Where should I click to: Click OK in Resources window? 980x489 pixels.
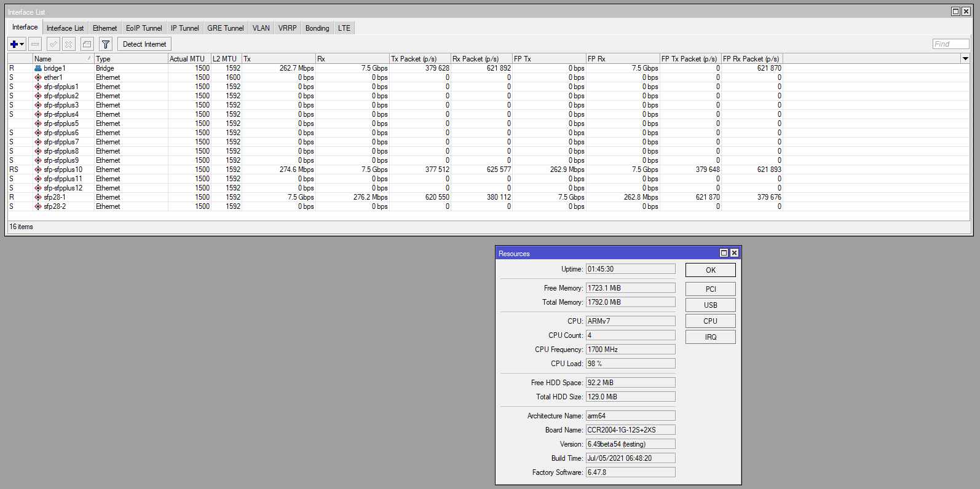pyautogui.click(x=711, y=270)
